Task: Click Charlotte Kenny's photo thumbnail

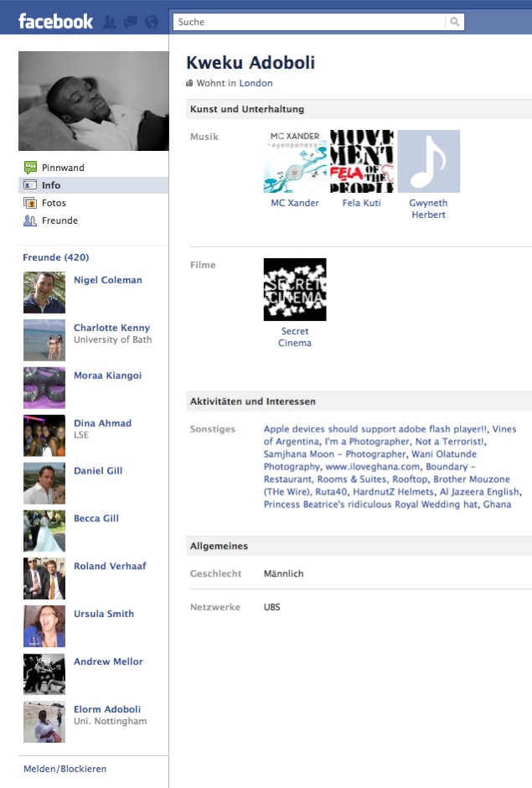Action: pos(44,340)
